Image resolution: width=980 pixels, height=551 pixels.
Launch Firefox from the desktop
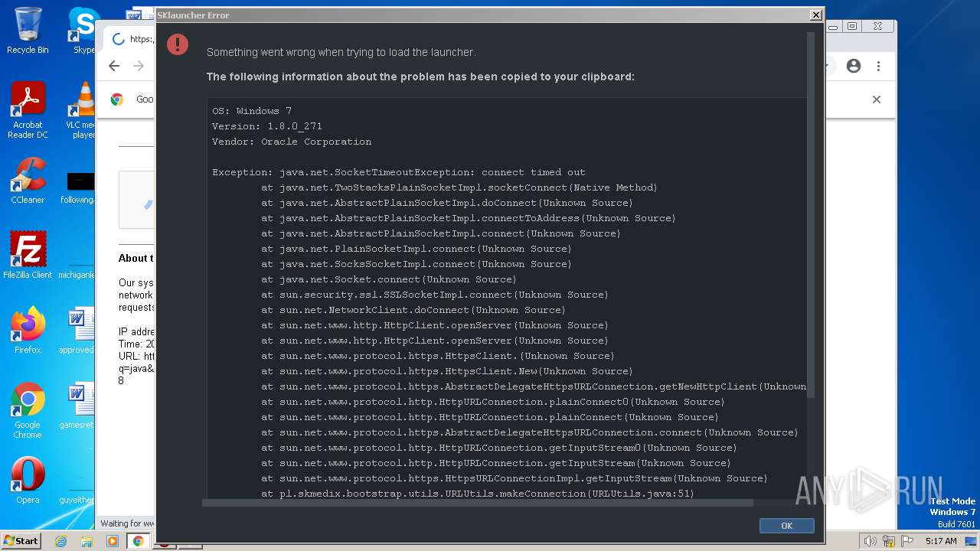[28, 330]
